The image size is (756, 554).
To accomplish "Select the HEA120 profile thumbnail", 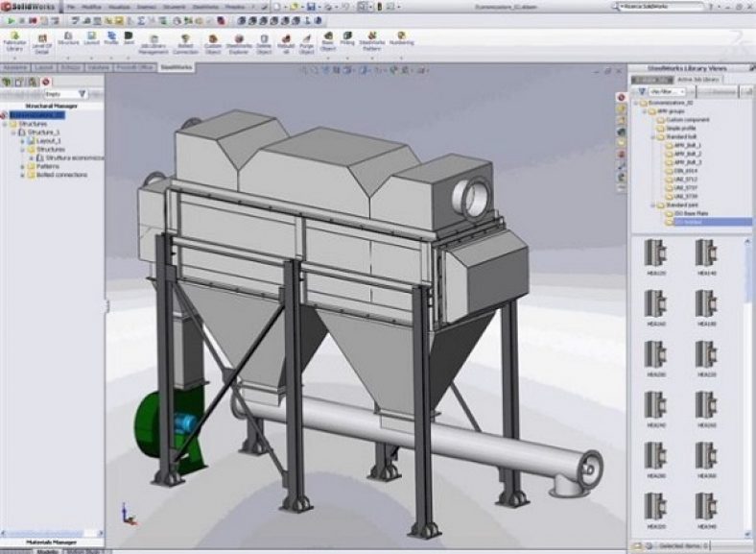I will click(x=656, y=253).
